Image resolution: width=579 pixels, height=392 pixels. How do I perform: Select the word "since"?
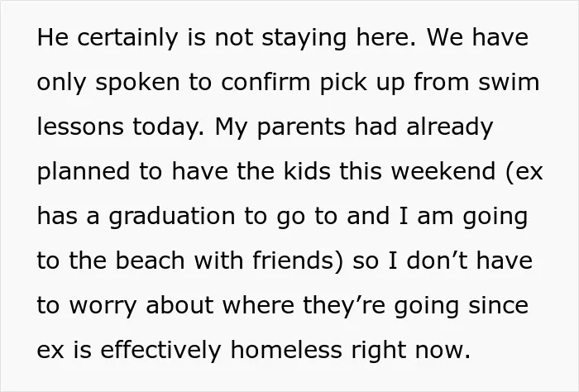click(x=499, y=305)
